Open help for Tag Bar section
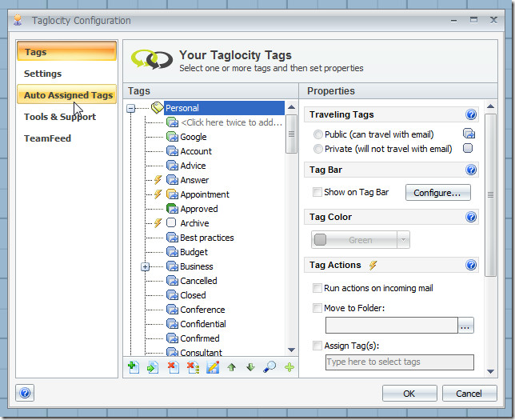 (x=471, y=170)
